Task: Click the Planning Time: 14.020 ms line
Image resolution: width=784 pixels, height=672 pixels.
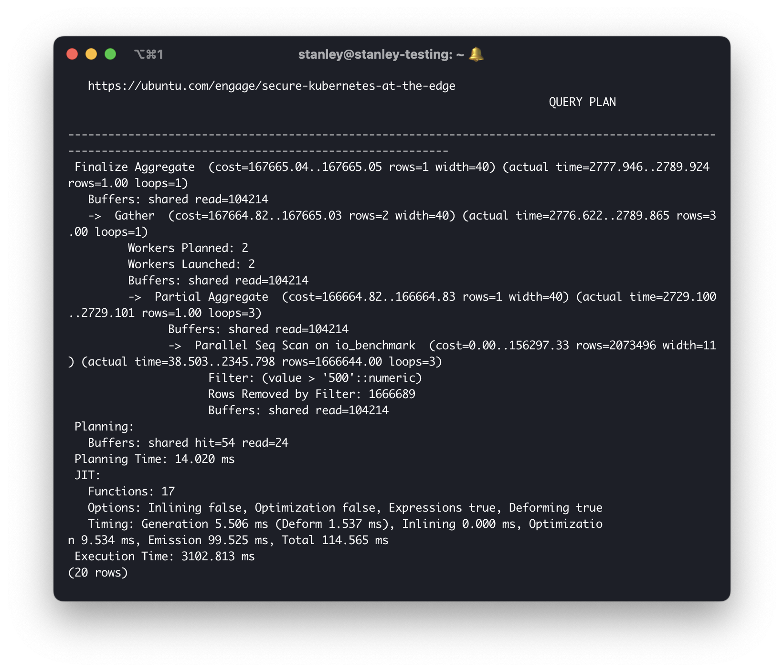Action: [154, 459]
